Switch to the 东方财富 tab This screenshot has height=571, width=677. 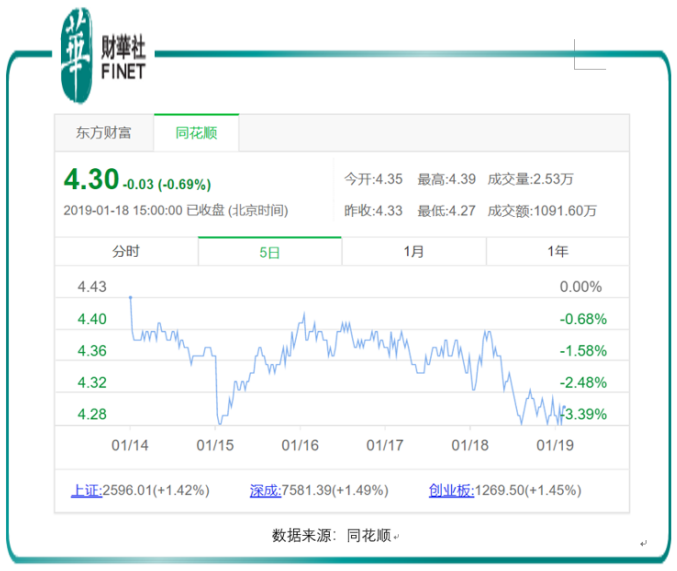coord(104,133)
